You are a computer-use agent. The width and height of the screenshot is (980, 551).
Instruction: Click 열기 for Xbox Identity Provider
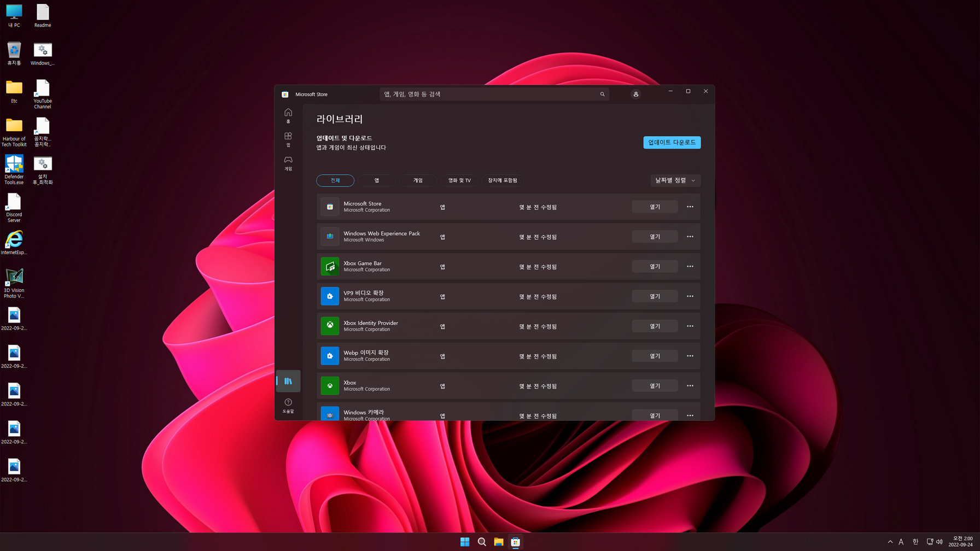(655, 326)
